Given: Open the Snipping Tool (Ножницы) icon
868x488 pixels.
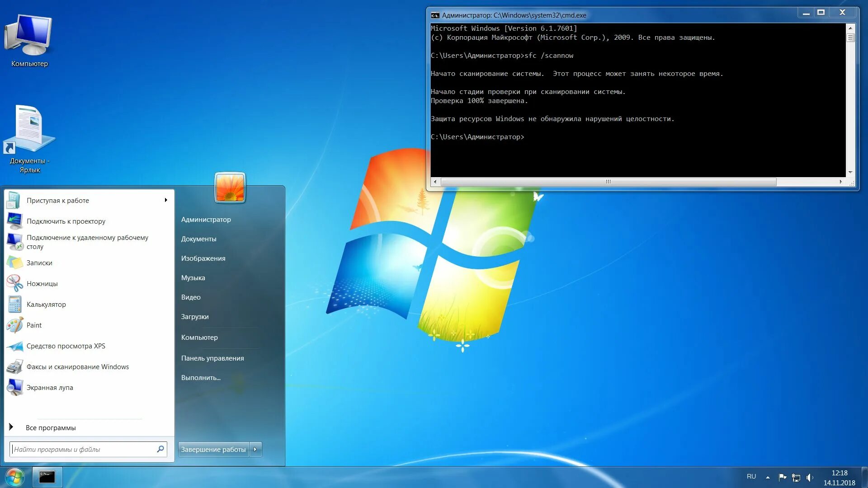Looking at the screenshot, I should (15, 284).
